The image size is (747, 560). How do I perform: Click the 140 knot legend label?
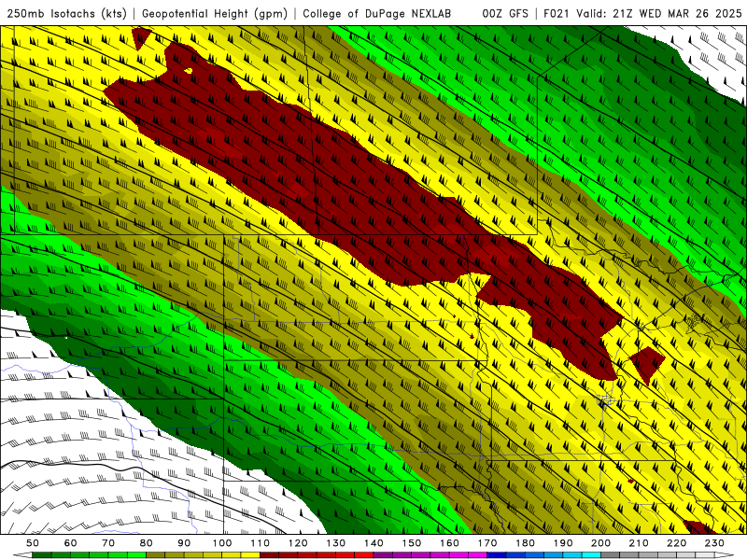tap(373, 543)
